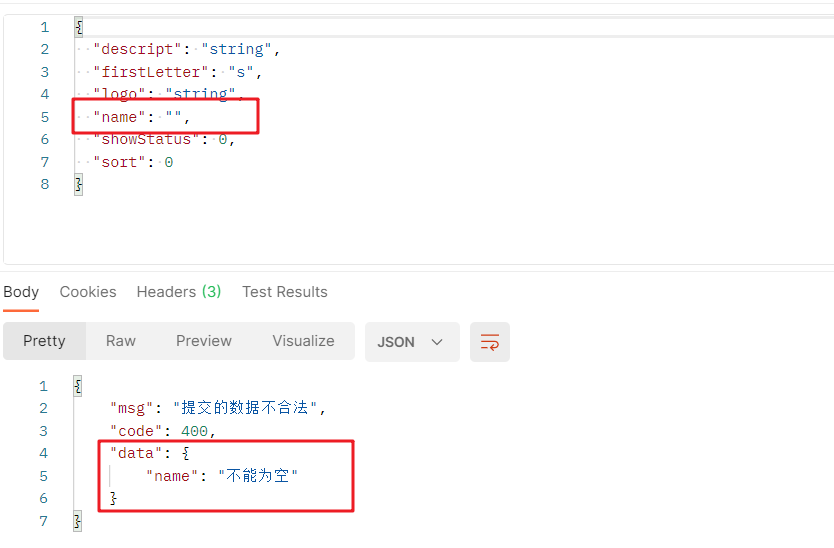834x548 pixels.
Task: Click line number 4 in response viewer
Action: click(44, 453)
